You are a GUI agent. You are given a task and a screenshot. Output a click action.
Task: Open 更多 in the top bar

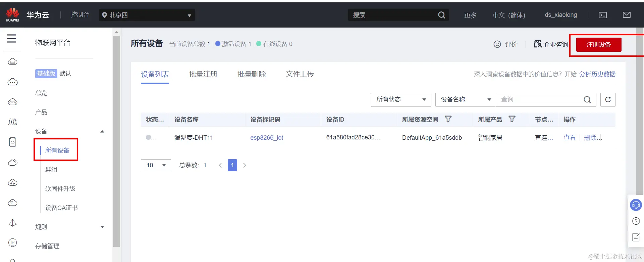click(470, 15)
